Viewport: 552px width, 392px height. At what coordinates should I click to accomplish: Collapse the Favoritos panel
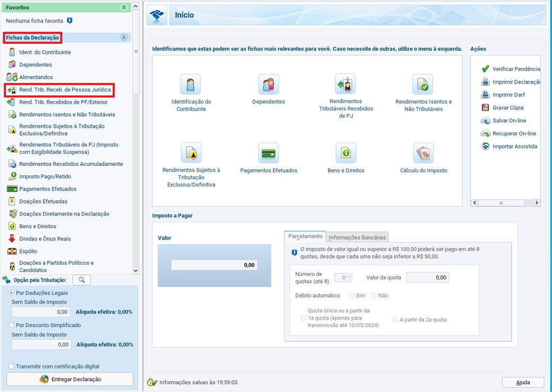tap(124, 8)
